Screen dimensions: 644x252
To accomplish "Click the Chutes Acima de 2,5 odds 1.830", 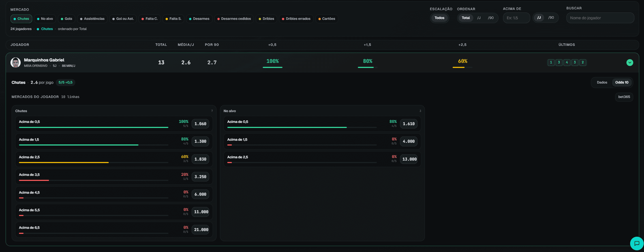I will (200, 159).
